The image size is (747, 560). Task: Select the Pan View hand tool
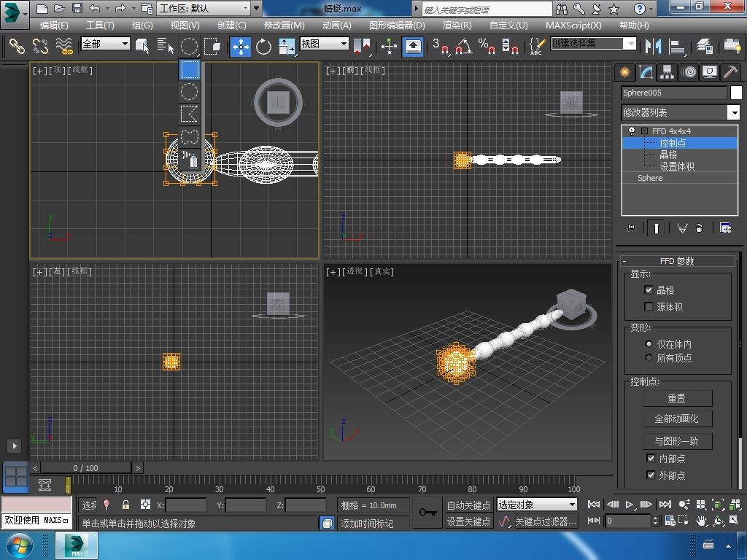(701, 521)
